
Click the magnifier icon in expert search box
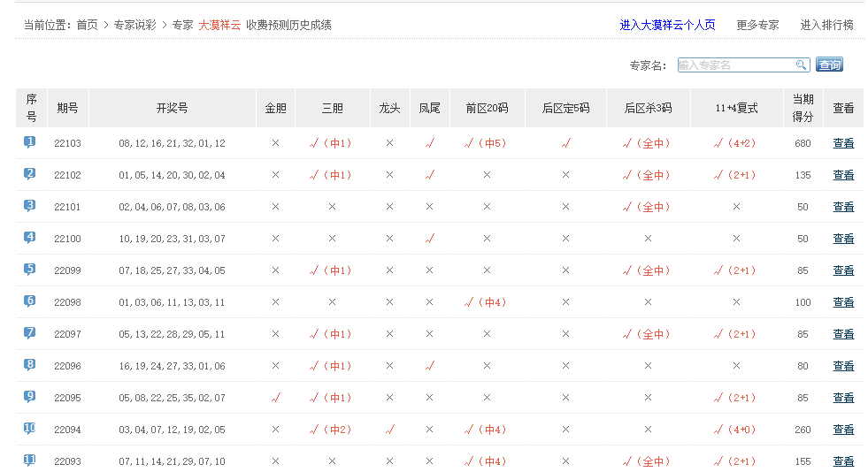801,65
